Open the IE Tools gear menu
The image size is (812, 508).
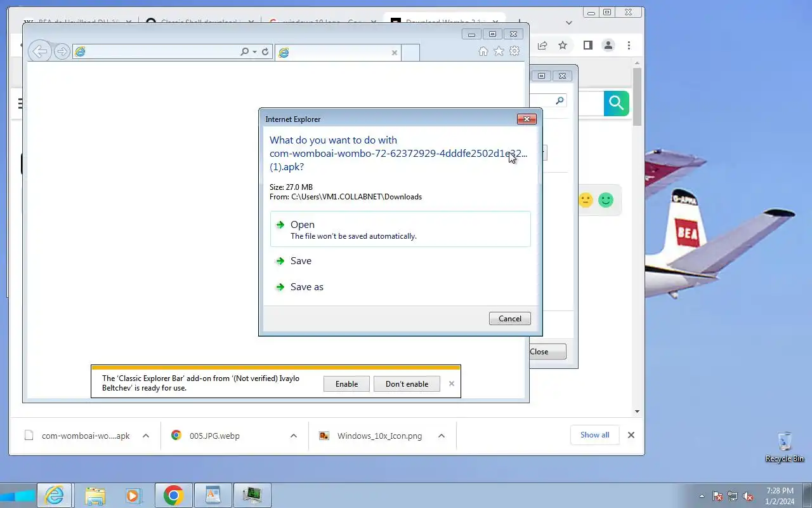coord(514,51)
